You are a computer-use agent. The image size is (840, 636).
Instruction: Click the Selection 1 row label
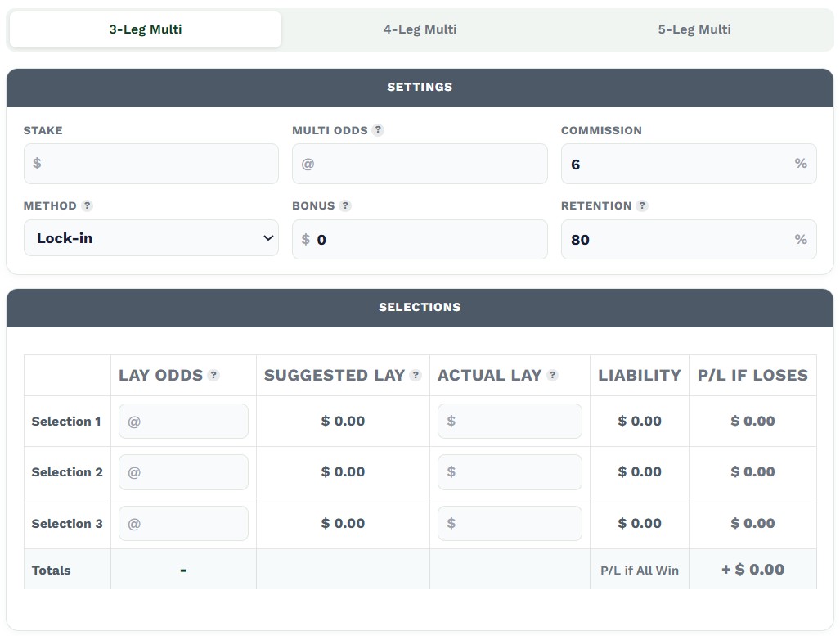tap(66, 422)
